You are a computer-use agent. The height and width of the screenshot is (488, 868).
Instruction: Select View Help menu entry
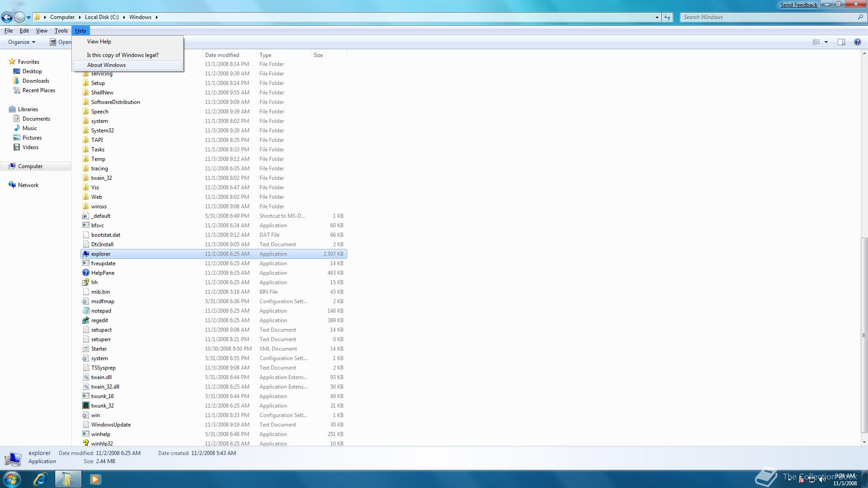(128, 42)
